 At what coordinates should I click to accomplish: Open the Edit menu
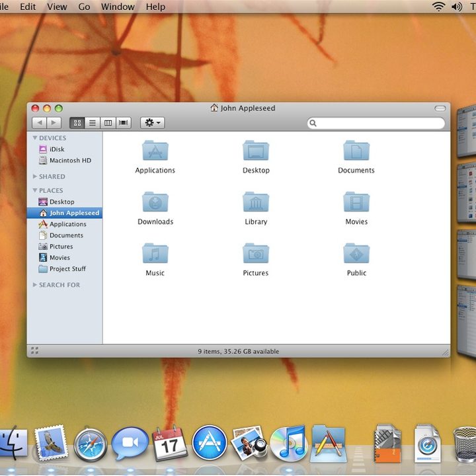tap(28, 7)
